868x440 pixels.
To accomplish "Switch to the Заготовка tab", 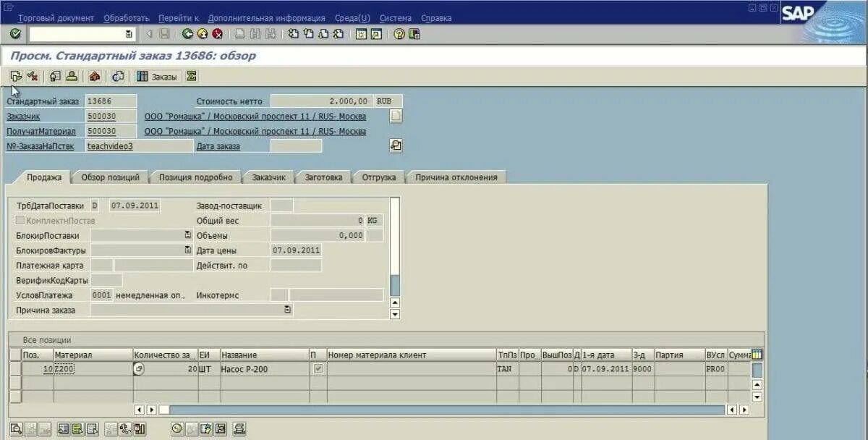I will click(x=323, y=177).
